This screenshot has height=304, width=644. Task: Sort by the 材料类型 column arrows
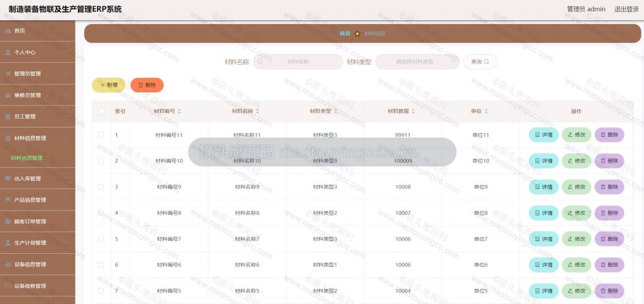[x=336, y=111]
